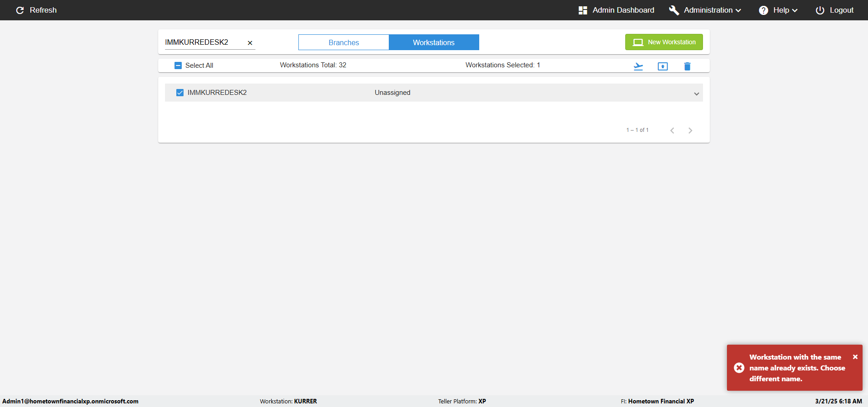Viewport: 868px width, 407px height.
Task: Click the Refresh circular arrow icon
Action: [20, 10]
